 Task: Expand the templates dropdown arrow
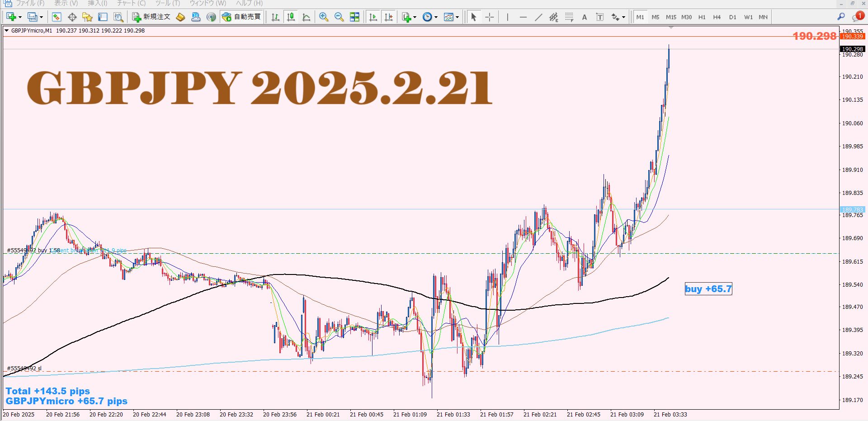pos(458,17)
